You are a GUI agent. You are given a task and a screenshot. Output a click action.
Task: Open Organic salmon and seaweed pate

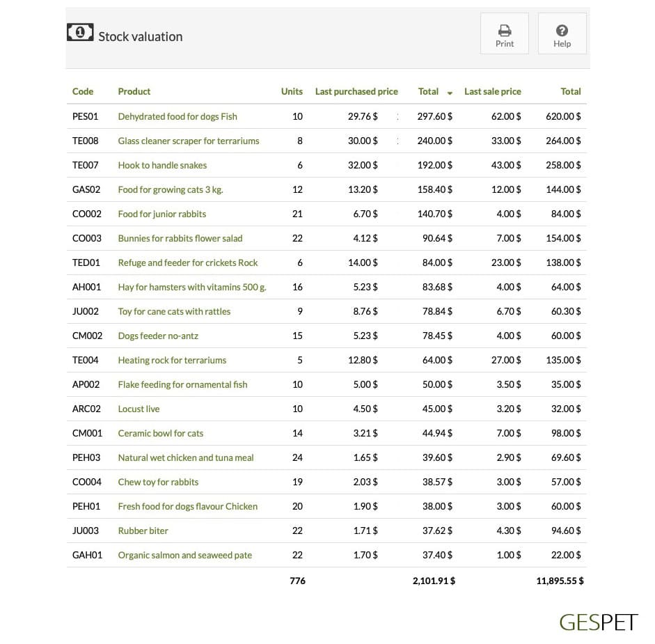pos(184,555)
